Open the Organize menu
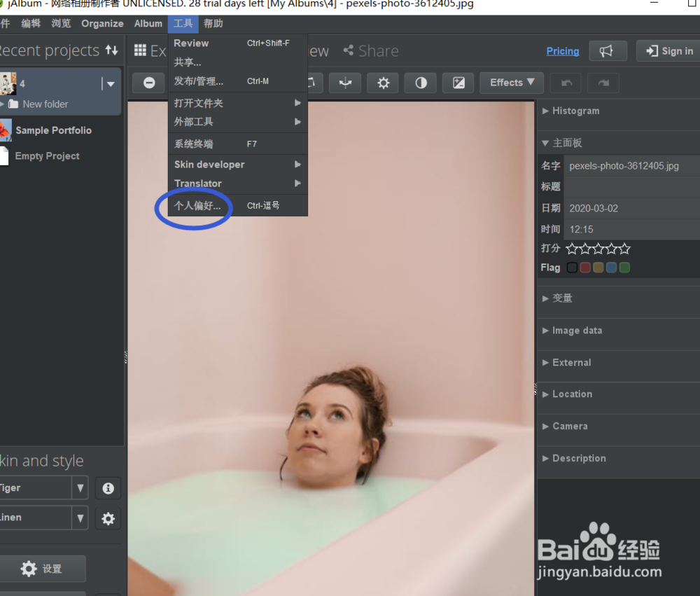This screenshot has width=700, height=596. click(x=102, y=24)
